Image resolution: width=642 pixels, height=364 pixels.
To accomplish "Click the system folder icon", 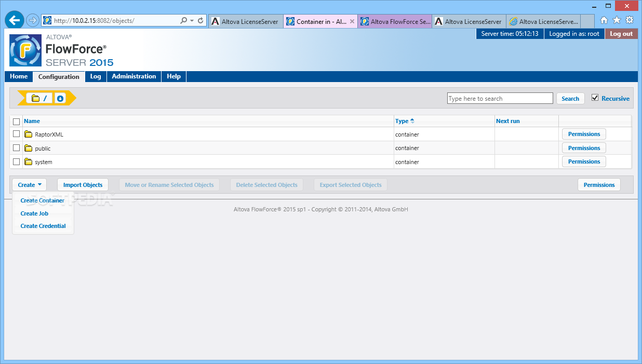I will (x=29, y=162).
